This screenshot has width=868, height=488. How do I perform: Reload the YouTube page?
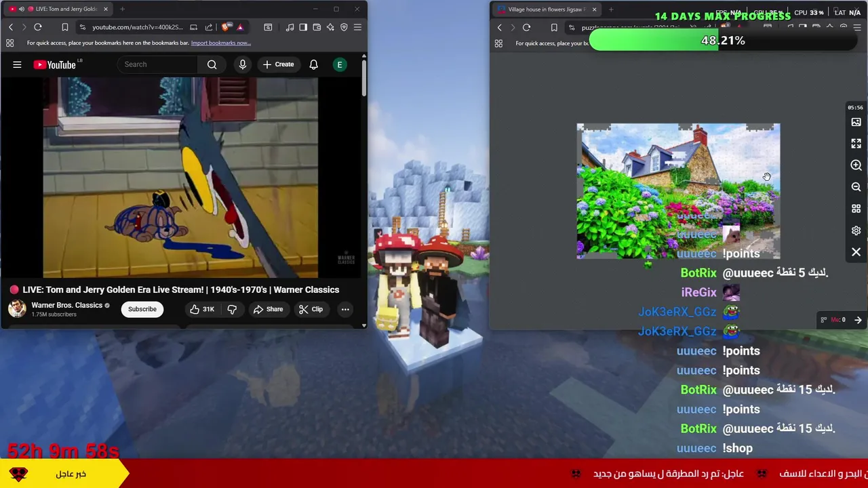(38, 27)
